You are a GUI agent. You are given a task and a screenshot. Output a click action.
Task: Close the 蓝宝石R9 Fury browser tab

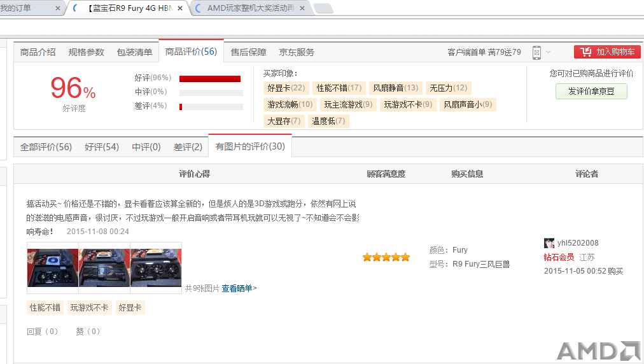(180, 8)
